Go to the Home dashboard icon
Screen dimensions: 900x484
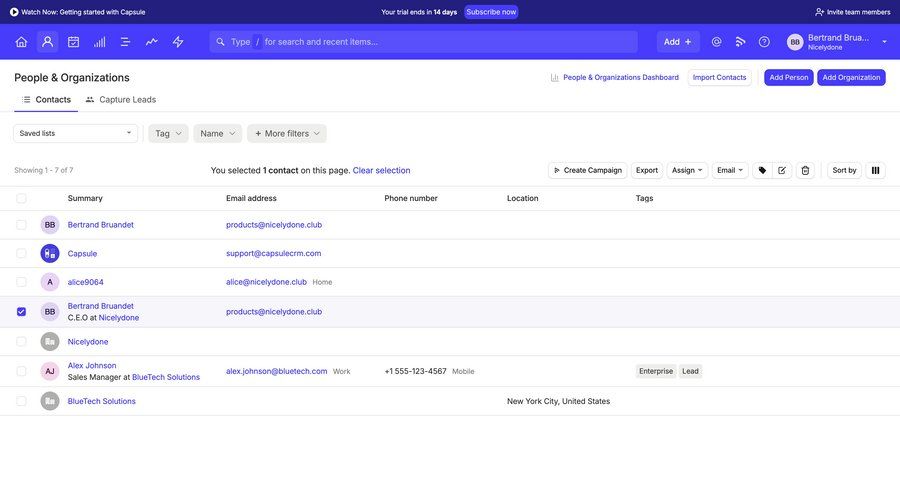(21, 42)
